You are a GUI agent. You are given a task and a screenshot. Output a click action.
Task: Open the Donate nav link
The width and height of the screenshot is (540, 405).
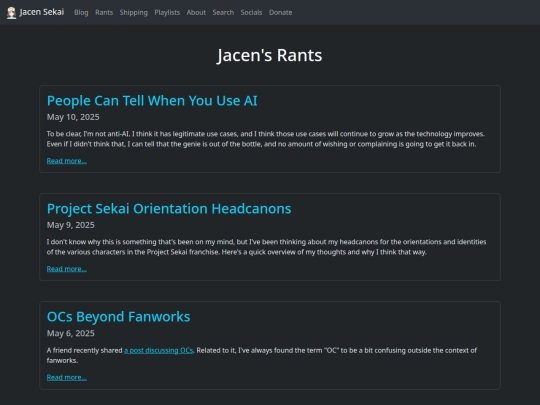pos(280,12)
